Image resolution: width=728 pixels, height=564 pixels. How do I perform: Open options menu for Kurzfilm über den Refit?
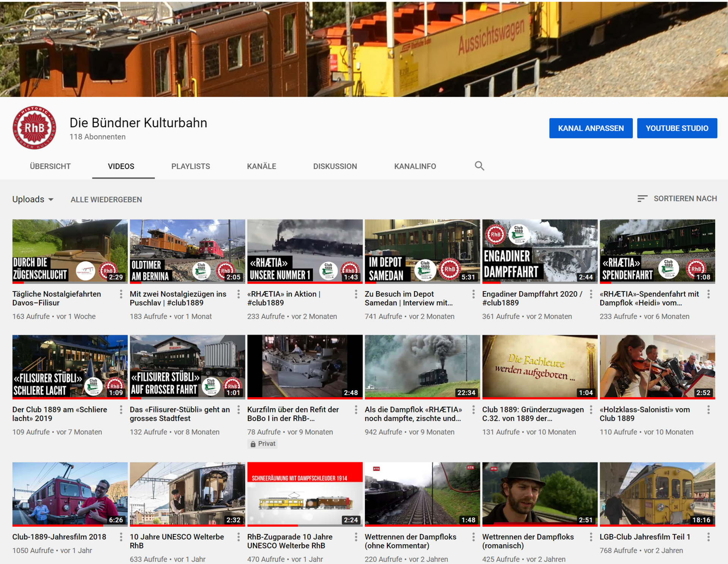pyautogui.click(x=356, y=410)
